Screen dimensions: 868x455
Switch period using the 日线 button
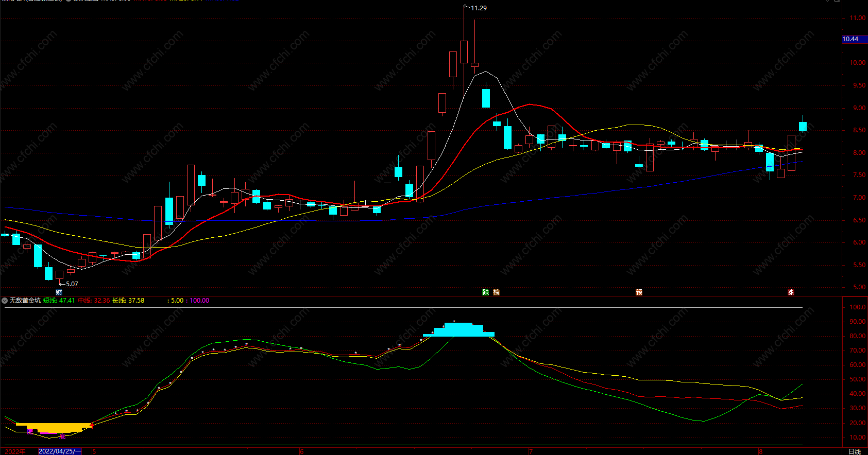pyautogui.click(x=855, y=451)
